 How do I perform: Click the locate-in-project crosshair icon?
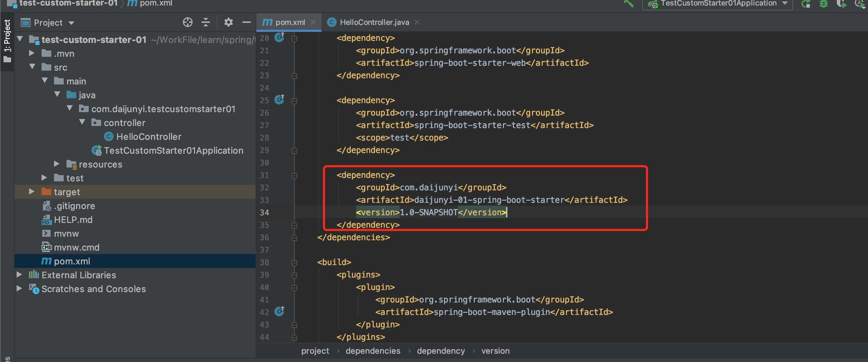coord(187,22)
